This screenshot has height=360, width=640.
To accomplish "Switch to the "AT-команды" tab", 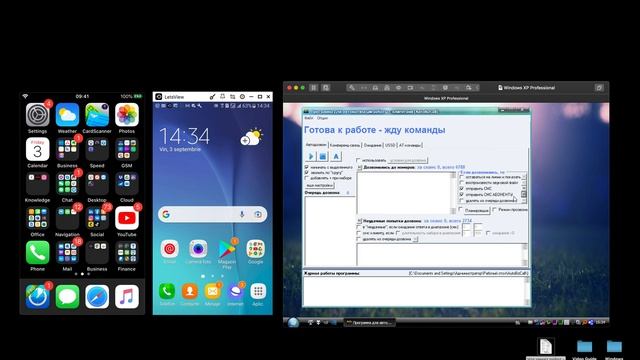I will 410,145.
